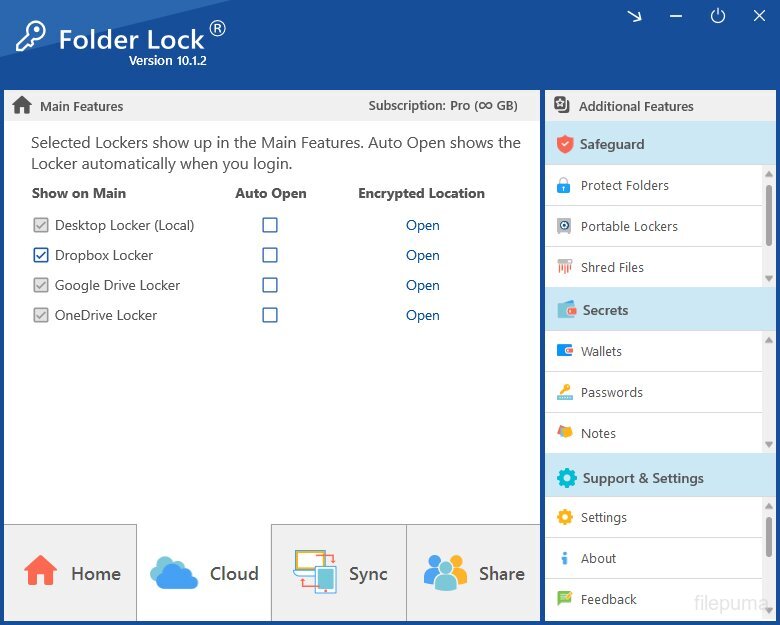Screen dimensions: 780x625
Task: Switch to the Sync tab
Action: click(339, 572)
